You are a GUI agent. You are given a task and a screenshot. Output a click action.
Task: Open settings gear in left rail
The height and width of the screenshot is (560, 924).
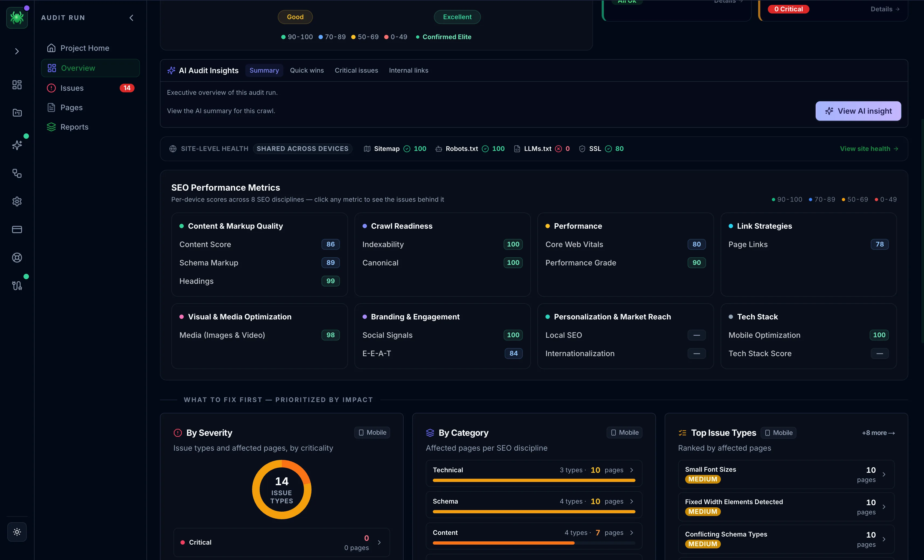[x=17, y=201]
